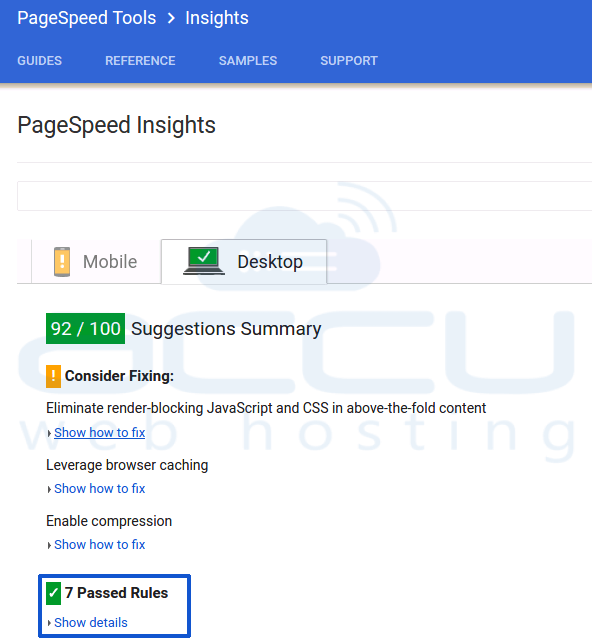Click the laptop checkmark icon
This screenshot has width=592, height=644.
pyautogui.click(x=204, y=261)
